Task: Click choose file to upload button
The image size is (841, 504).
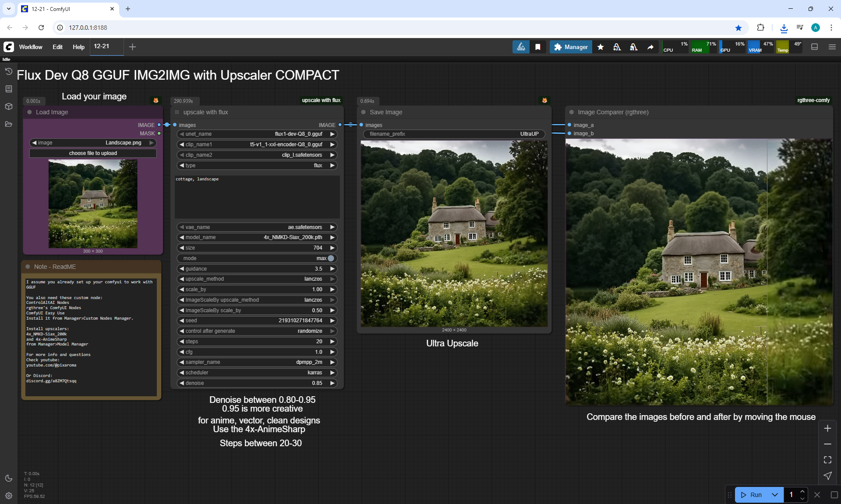Action: (x=93, y=153)
